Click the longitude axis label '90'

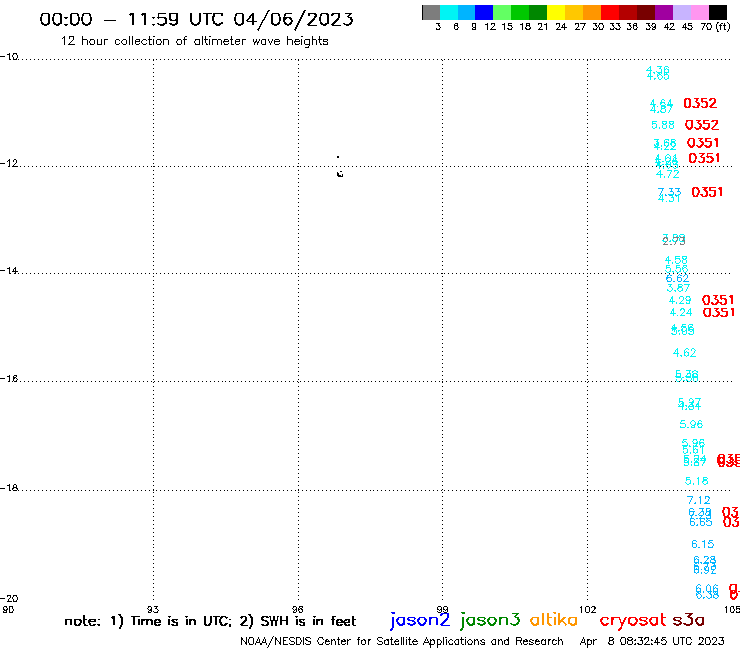tap(8, 609)
